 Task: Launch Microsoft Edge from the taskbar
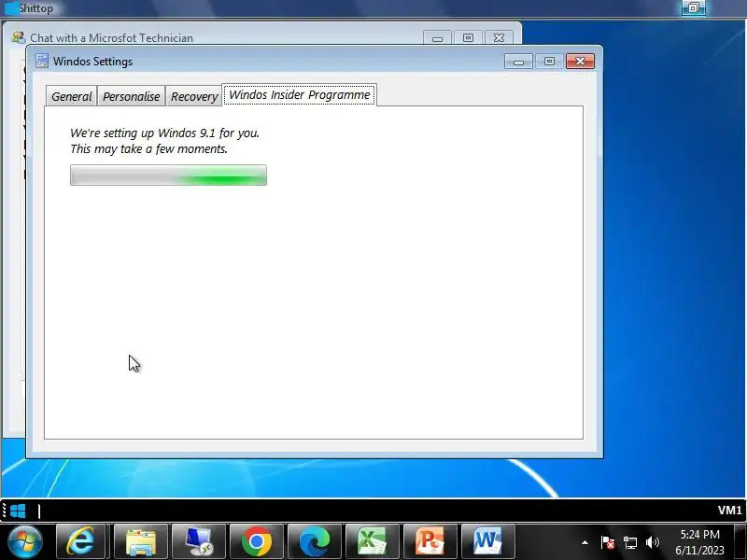pos(315,542)
